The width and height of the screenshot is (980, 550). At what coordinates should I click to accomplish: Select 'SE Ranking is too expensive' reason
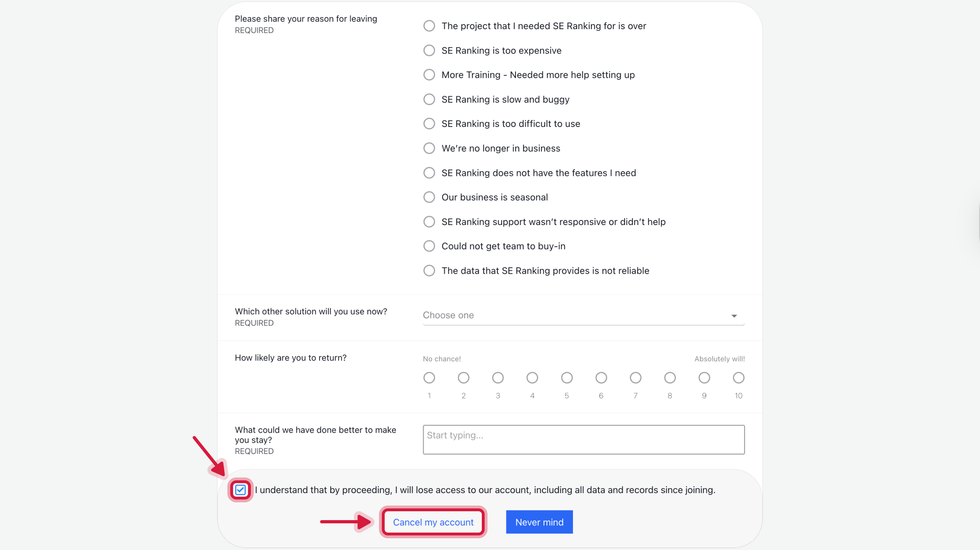pos(429,50)
